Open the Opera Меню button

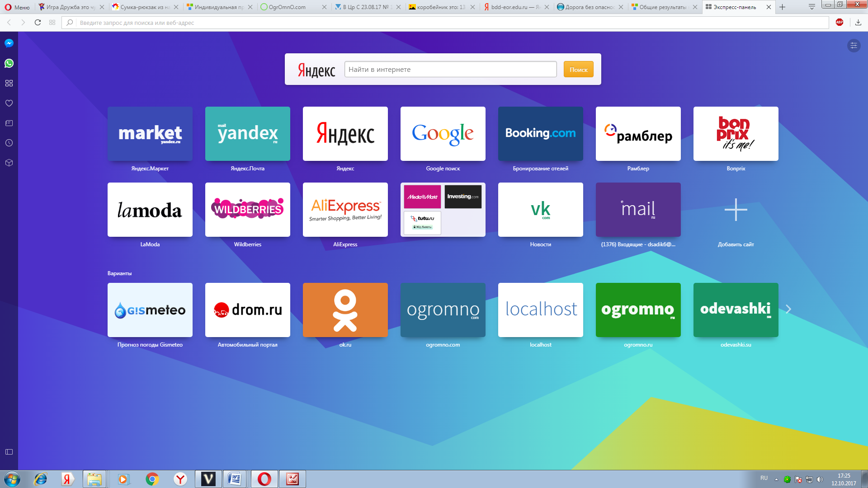17,7
